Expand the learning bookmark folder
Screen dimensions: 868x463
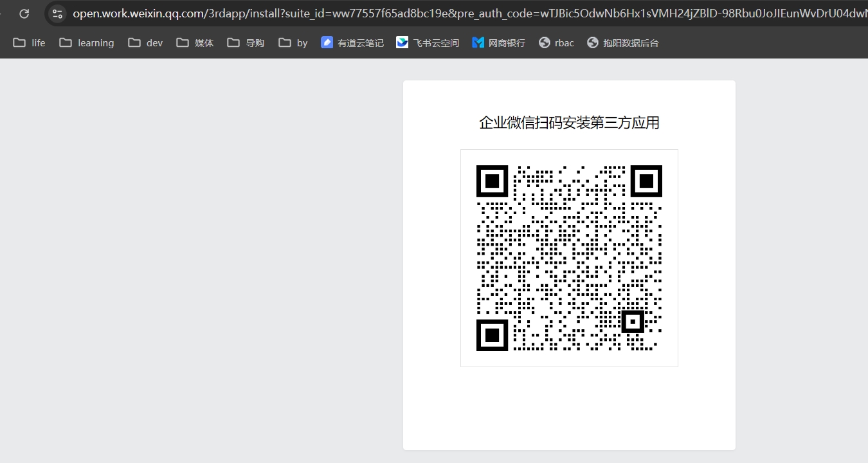coord(87,43)
